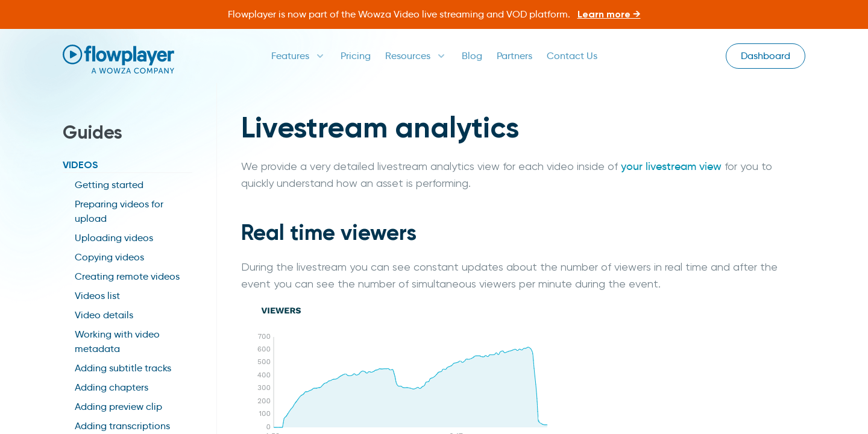Open the Features dropdown chevron
Viewport: 868px width, 434px height.
tap(320, 56)
